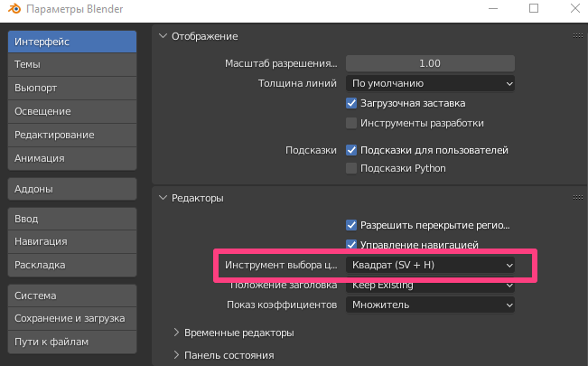Collapse the Отображение panel
This screenshot has height=366, width=588.
click(x=163, y=36)
